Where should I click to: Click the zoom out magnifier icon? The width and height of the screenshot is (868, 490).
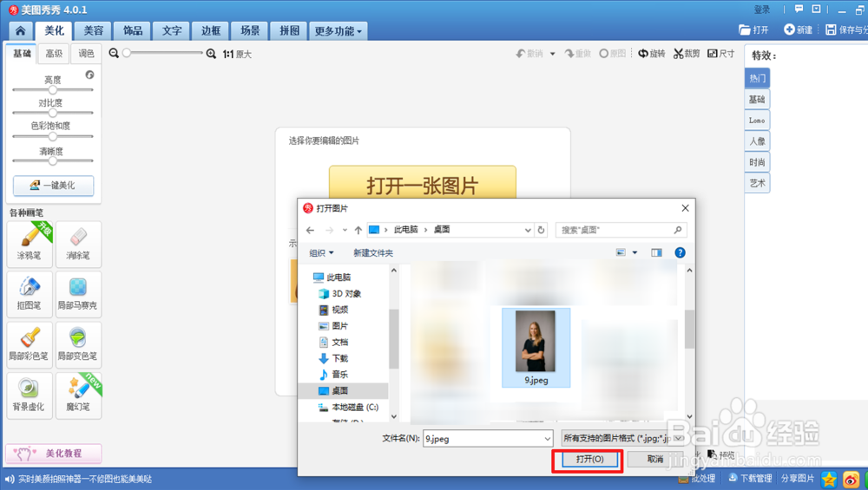click(114, 53)
